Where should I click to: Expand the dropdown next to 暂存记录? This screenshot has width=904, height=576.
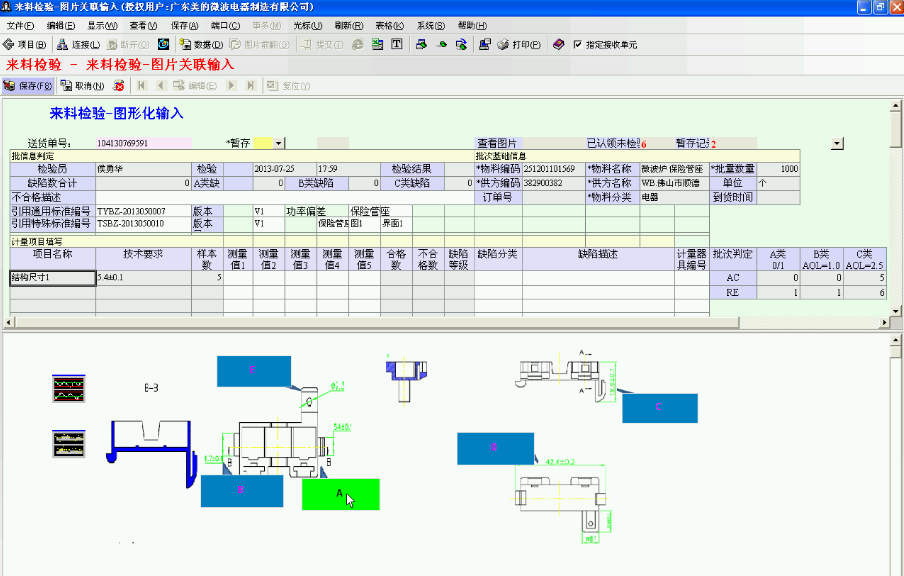[836, 144]
